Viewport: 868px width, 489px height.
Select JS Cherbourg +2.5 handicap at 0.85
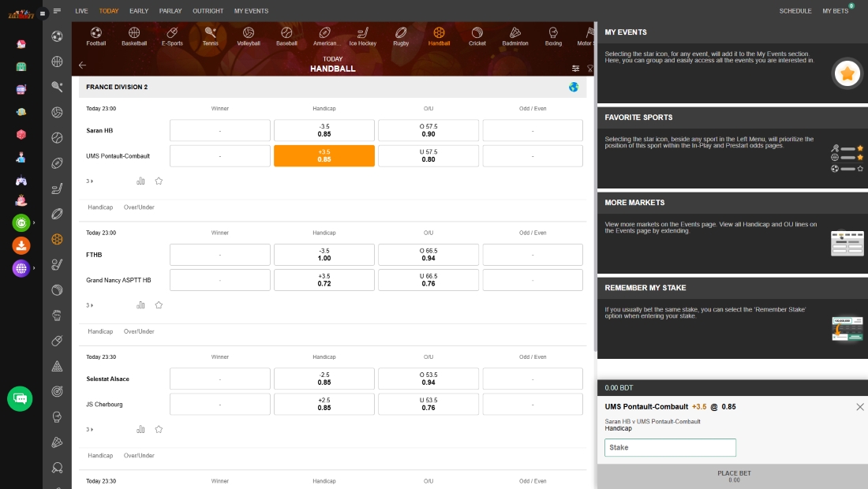point(324,404)
